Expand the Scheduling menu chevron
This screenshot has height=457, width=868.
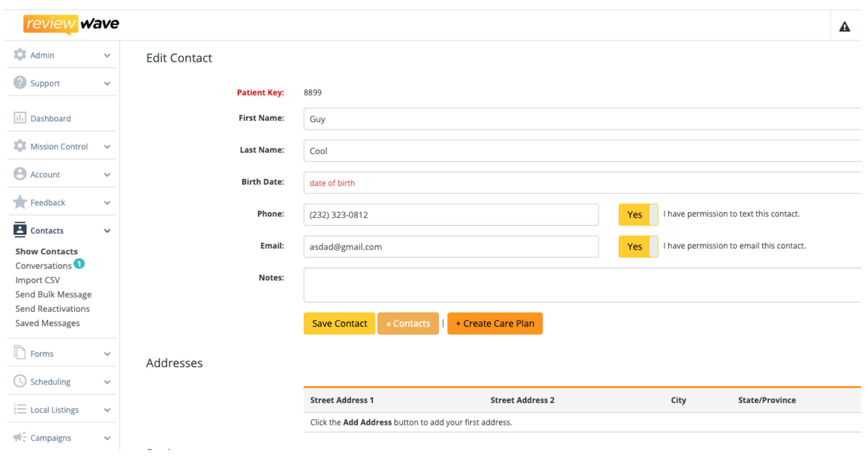tap(107, 382)
